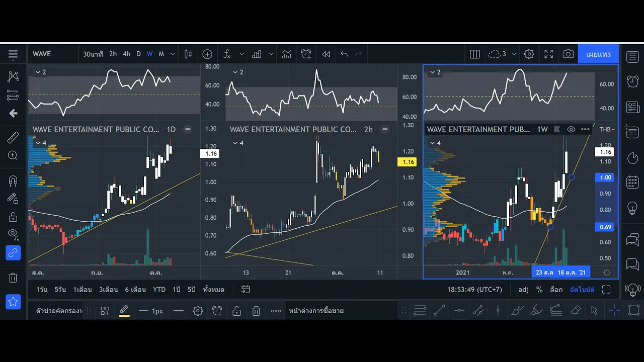
Task: Select the 3เดือน date range
Action: [108, 290]
